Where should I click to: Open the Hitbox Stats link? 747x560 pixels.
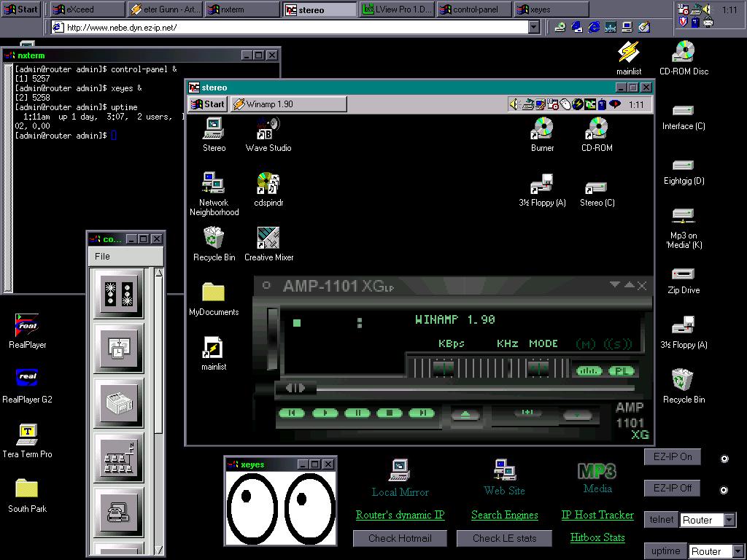coord(597,537)
